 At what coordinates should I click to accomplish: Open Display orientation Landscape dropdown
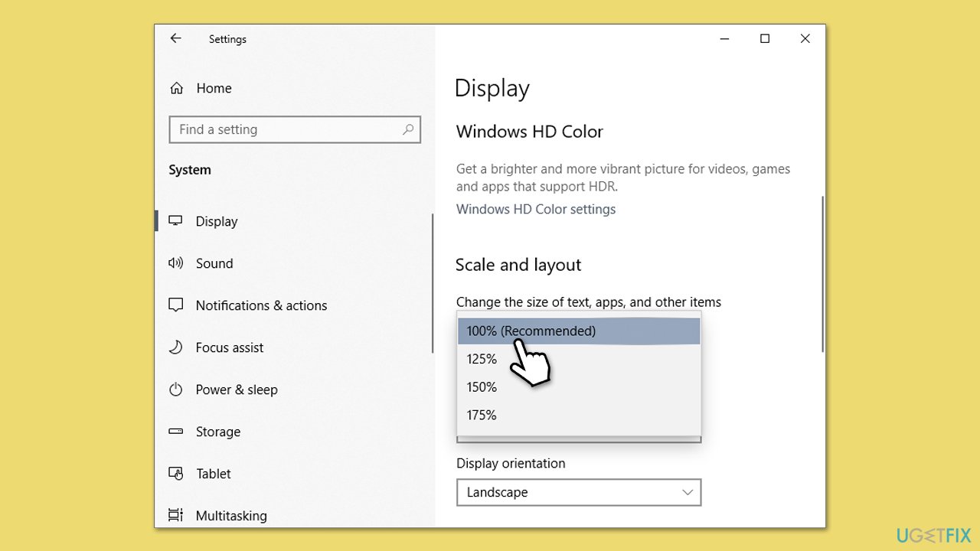[579, 492]
